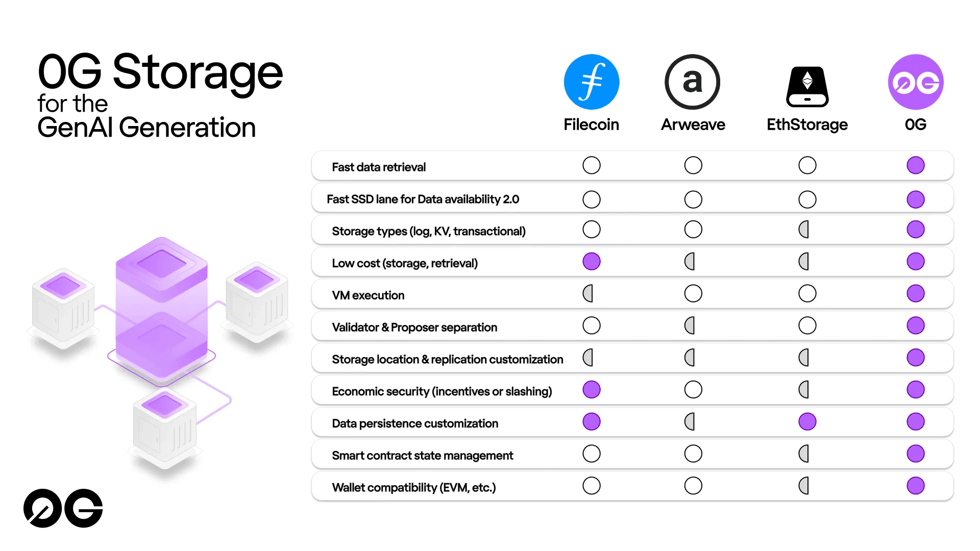Image resolution: width=980 pixels, height=551 pixels.
Task: Click the '0G Storage' title text
Action: click(160, 72)
